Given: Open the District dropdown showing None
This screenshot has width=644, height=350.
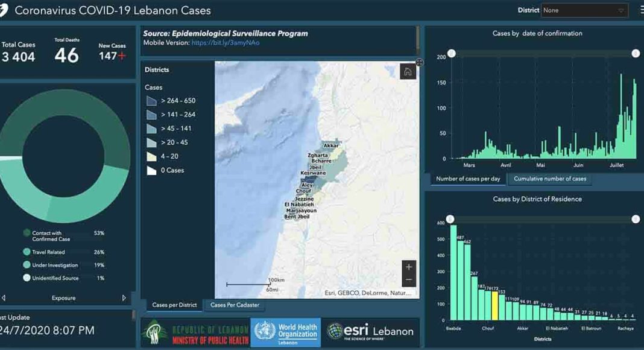Looking at the screenshot, I should [x=584, y=10].
